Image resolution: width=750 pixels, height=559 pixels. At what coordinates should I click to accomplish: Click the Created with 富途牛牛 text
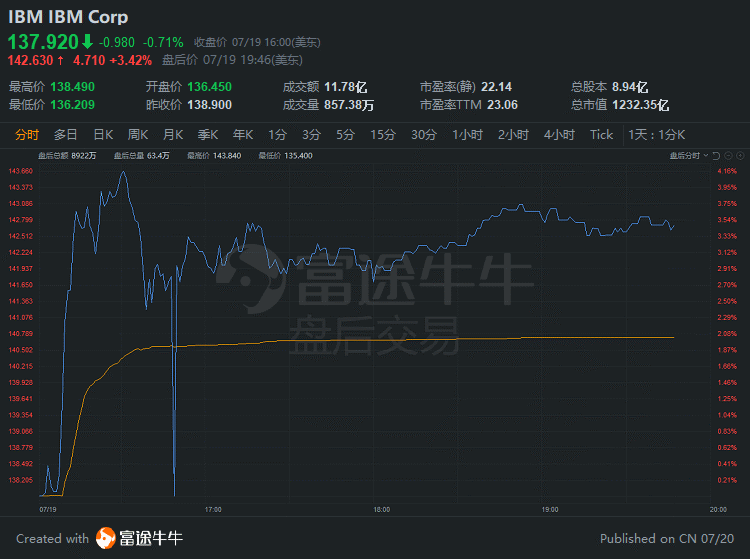pyautogui.click(x=99, y=538)
